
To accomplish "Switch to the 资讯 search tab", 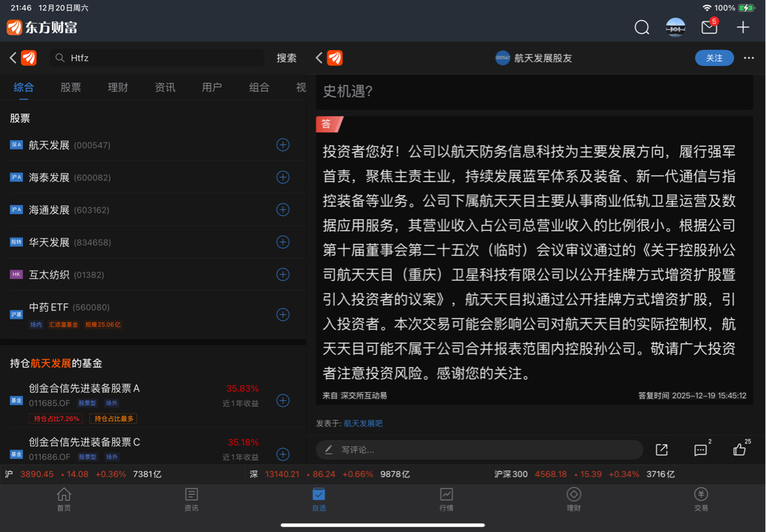I will (165, 87).
